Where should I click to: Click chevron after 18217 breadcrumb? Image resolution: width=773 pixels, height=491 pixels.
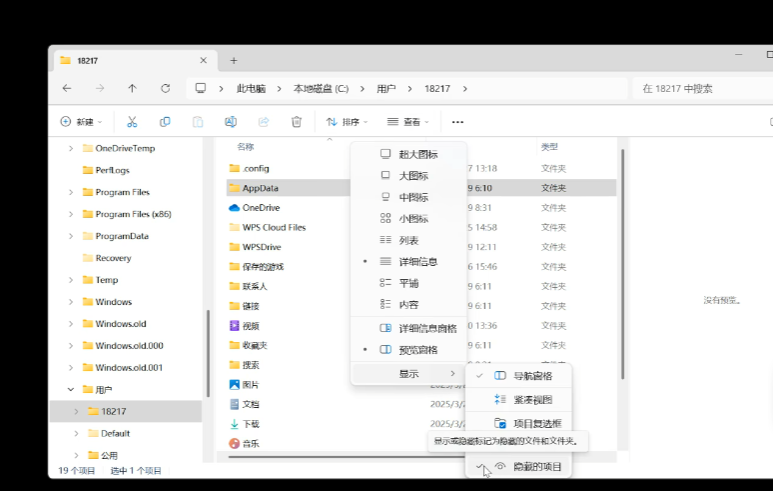pos(465,89)
